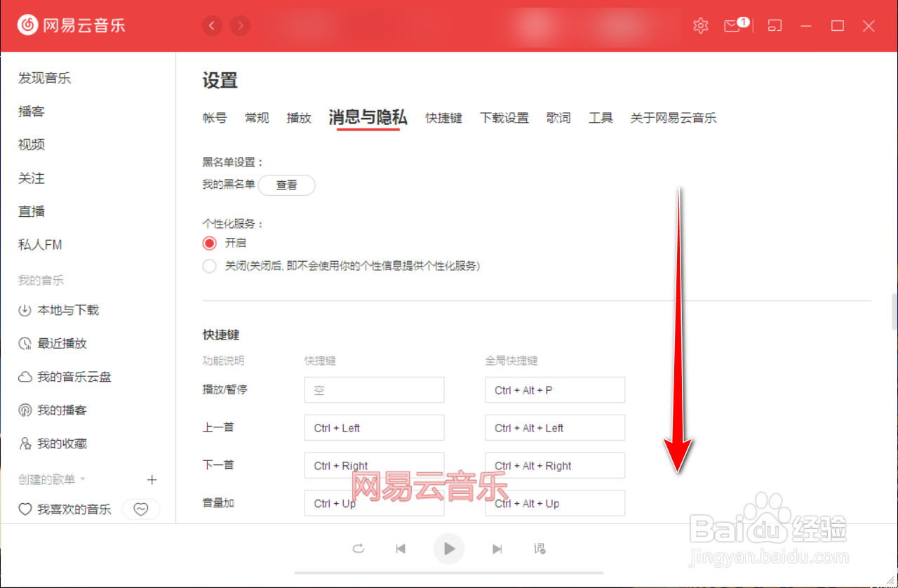Click the 我的音乐 sidebar section label
Image resolution: width=898 pixels, height=588 pixels.
click(x=41, y=281)
